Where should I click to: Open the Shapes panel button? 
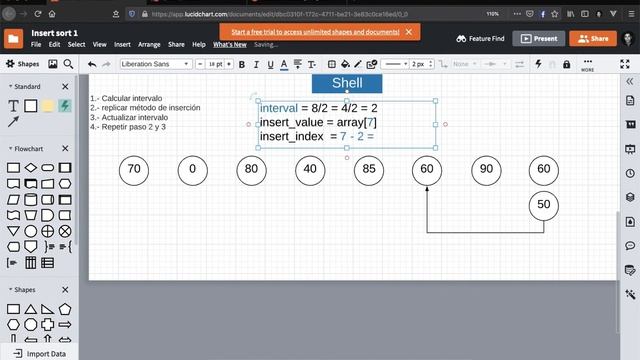coord(22,64)
